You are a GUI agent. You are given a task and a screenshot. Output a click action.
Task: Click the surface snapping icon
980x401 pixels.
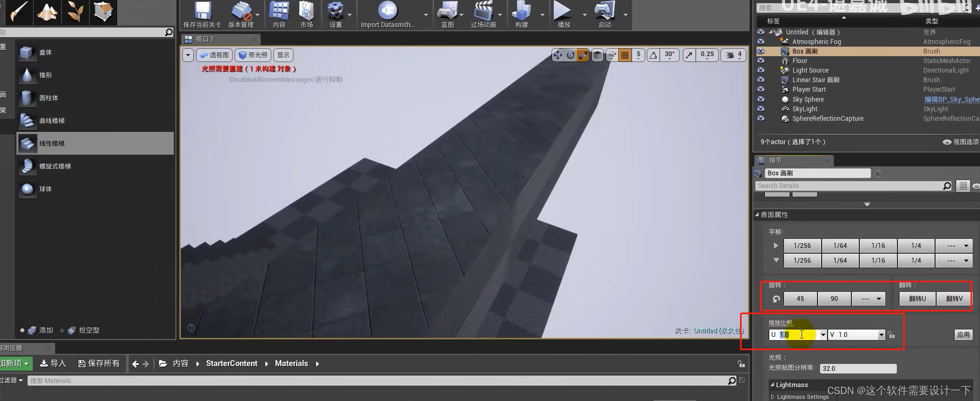[612, 55]
